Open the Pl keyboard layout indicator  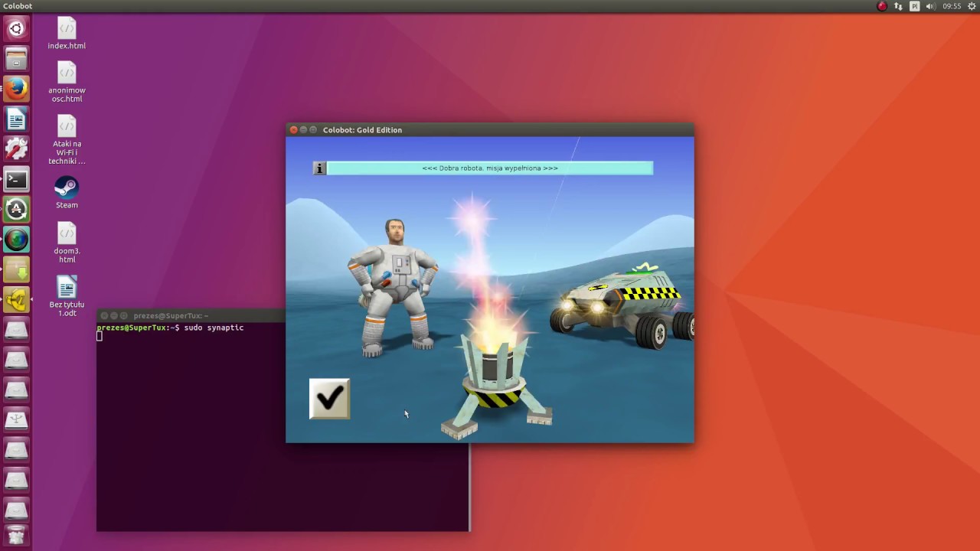coord(914,6)
